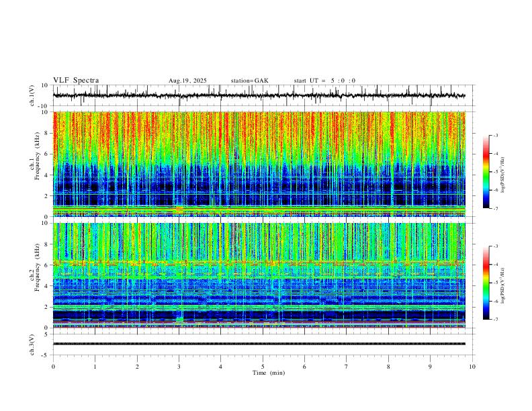532x411 pixels.
Task: Click the '-7' tick on ch.2 color bar
Action: point(496,320)
